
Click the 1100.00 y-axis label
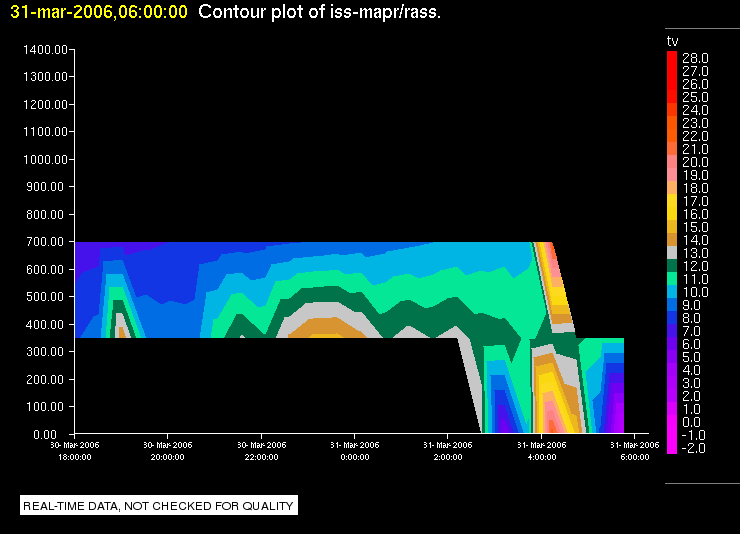click(45, 131)
